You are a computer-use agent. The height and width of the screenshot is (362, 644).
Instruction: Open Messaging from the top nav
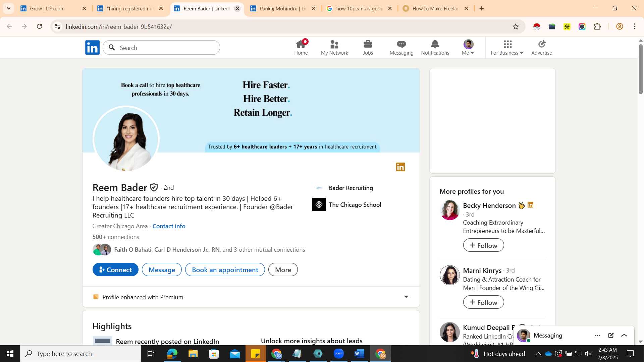[x=401, y=48]
